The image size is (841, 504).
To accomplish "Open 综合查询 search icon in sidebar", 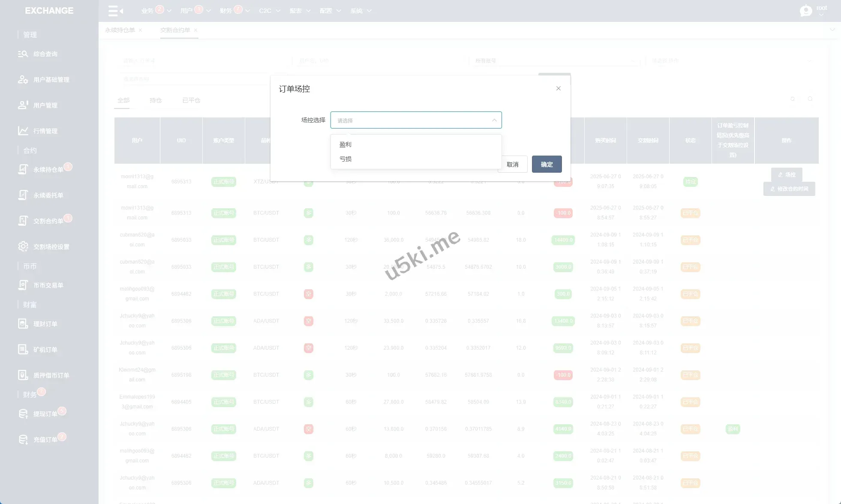I will [x=23, y=54].
